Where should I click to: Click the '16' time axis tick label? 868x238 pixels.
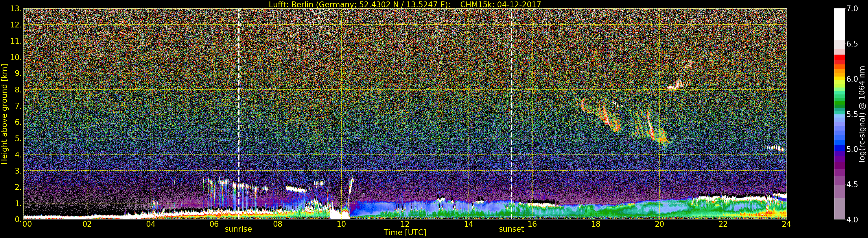[532, 224]
